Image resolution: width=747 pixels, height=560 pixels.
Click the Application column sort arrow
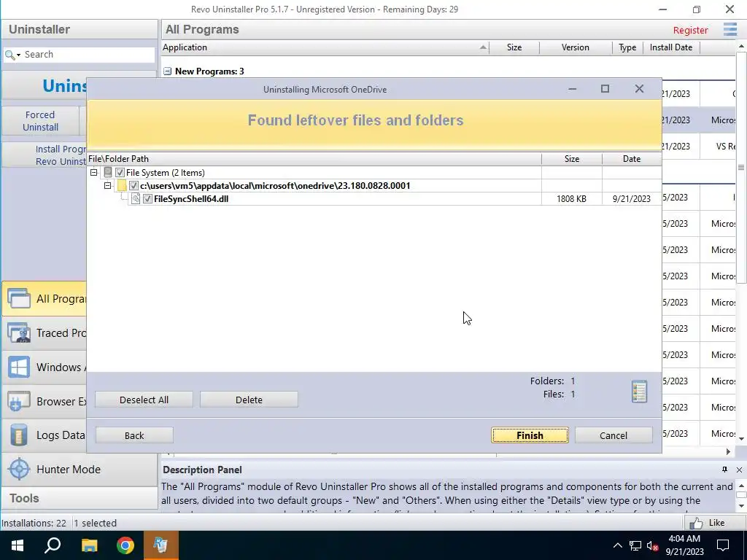pyautogui.click(x=483, y=47)
